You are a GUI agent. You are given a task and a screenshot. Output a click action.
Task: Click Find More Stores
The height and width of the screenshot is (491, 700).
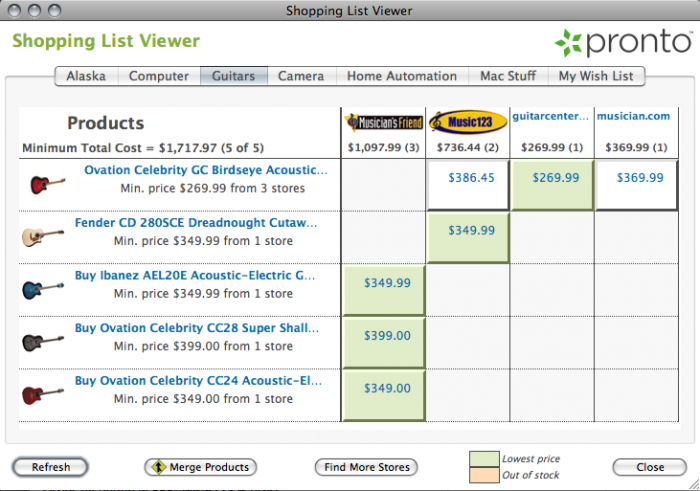tap(367, 467)
